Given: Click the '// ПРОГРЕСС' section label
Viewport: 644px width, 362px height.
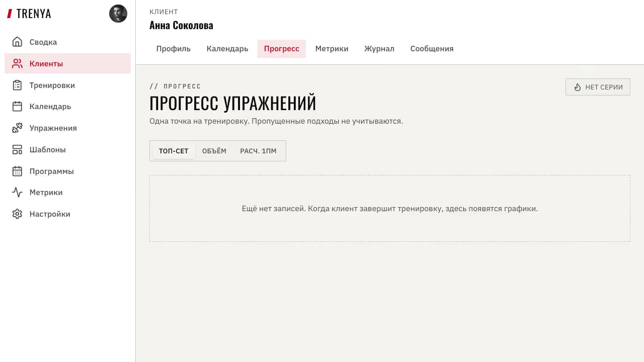Looking at the screenshot, I should tap(175, 86).
